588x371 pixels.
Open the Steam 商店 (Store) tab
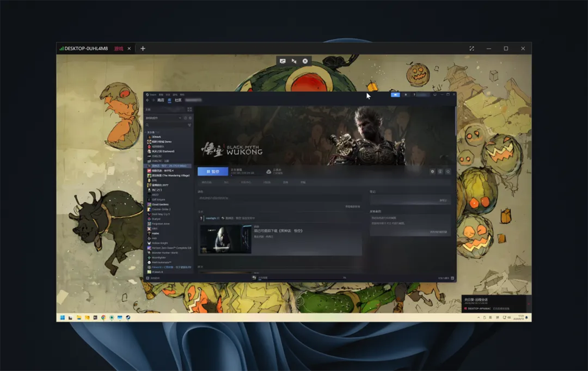tap(161, 100)
